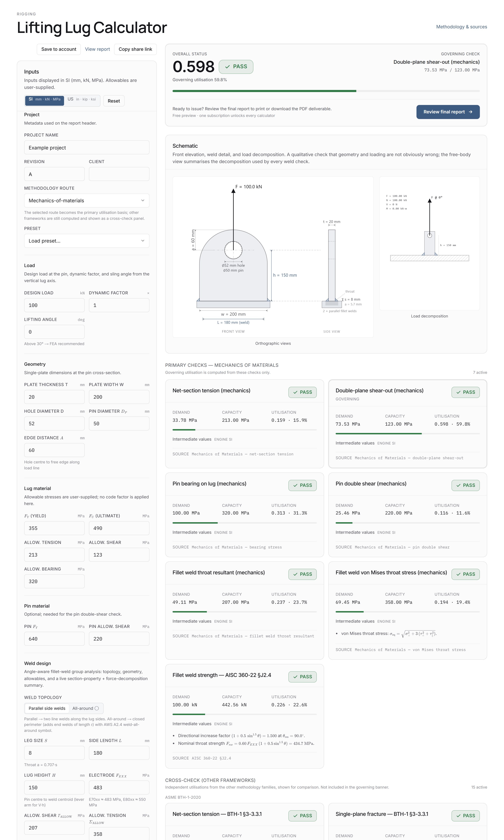Click PASS badge on Double-plane shear-out card
This screenshot has height=840, width=504.
(466, 392)
